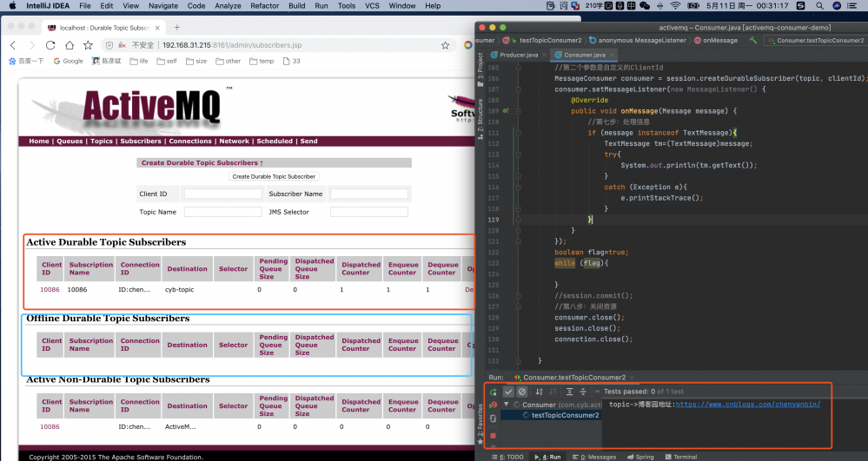Open the Messages tool window
Image resolution: width=868 pixels, height=461 pixels.
[594, 458]
